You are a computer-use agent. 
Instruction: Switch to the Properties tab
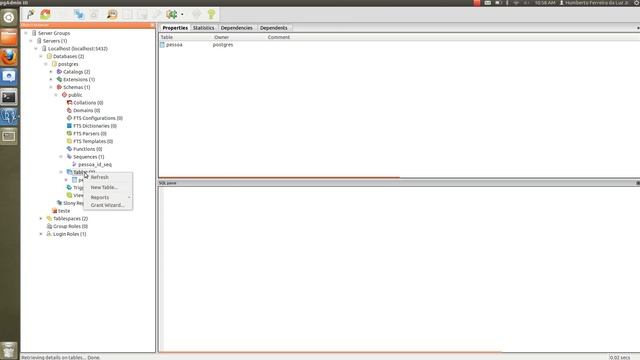pos(175,28)
